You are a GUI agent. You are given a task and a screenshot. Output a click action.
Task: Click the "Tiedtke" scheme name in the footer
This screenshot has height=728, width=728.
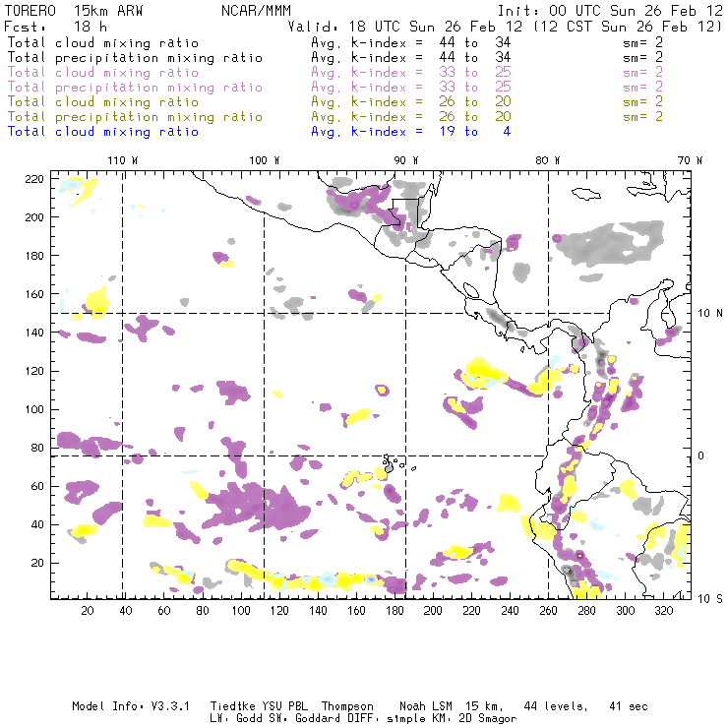tap(232, 706)
